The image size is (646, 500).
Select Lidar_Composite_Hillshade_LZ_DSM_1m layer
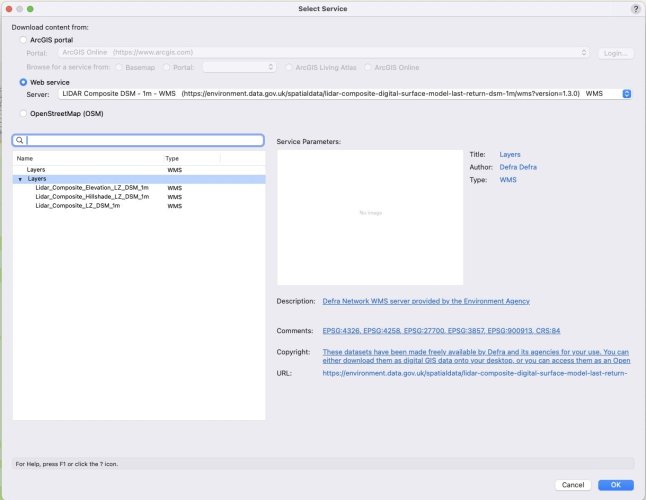[x=91, y=197]
